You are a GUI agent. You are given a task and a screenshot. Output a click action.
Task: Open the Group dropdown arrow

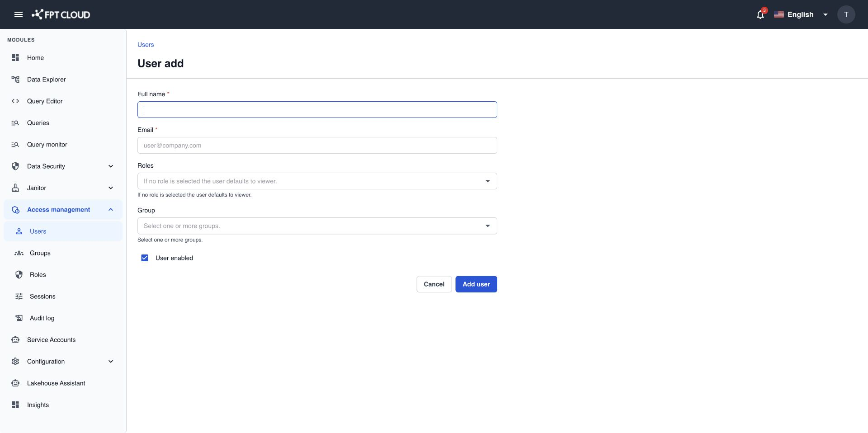(488, 226)
